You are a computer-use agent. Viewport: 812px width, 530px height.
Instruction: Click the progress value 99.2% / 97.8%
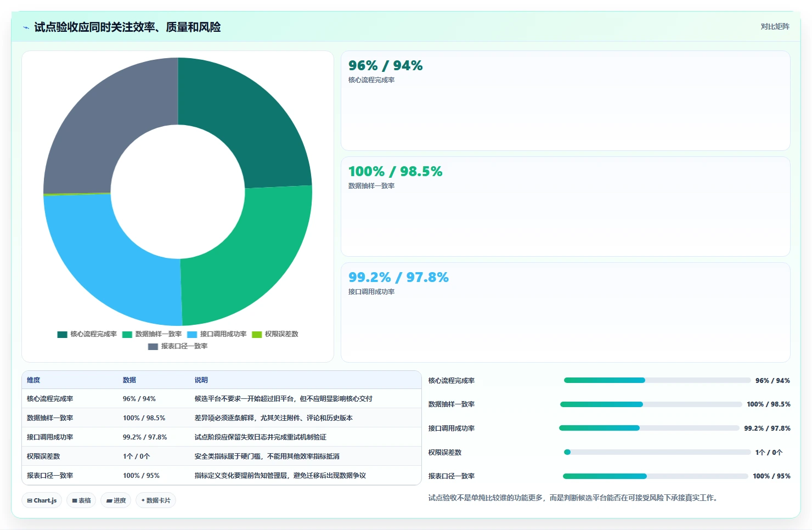(767, 428)
